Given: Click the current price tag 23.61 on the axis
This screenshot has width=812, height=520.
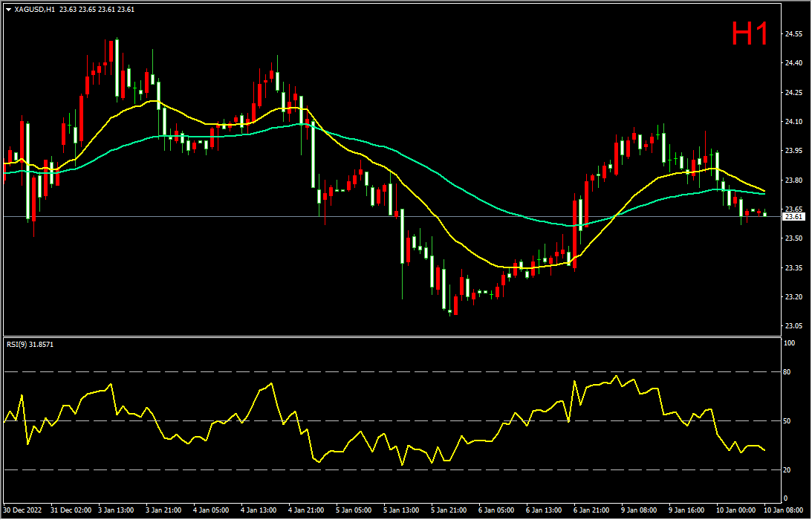Looking at the screenshot, I should pyautogui.click(x=793, y=216).
